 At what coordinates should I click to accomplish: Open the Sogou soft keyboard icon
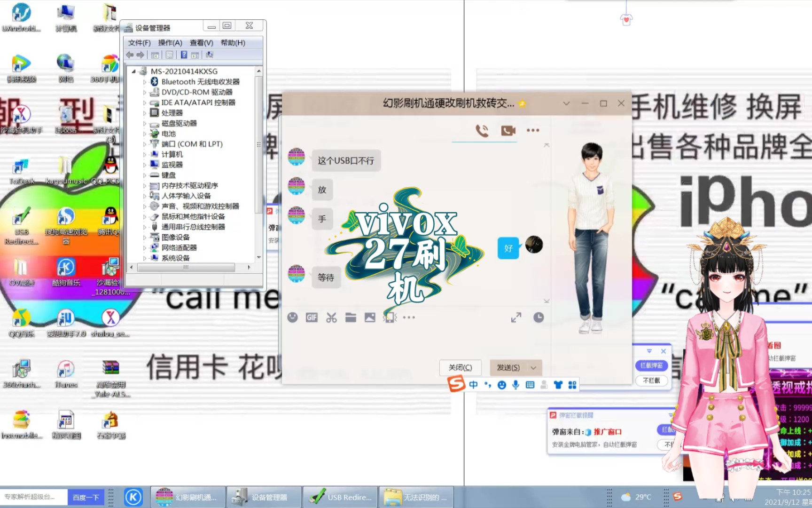click(530, 385)
